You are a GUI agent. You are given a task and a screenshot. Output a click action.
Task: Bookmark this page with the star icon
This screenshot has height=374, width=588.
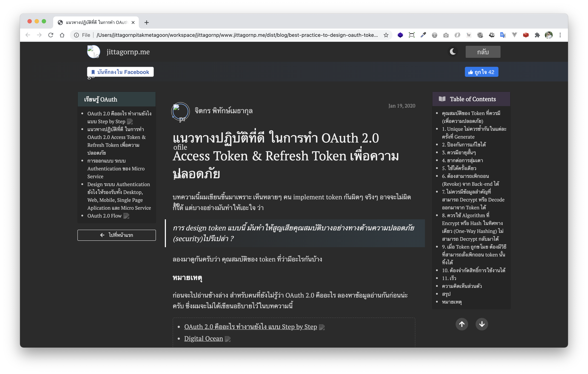pyautogui.click(x=386, y=35)
